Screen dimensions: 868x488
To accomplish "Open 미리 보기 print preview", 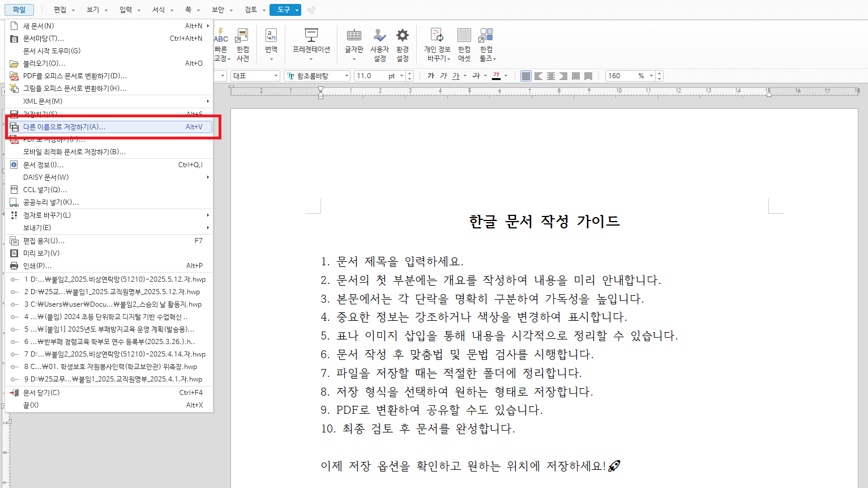I will (x=109, y=253).
